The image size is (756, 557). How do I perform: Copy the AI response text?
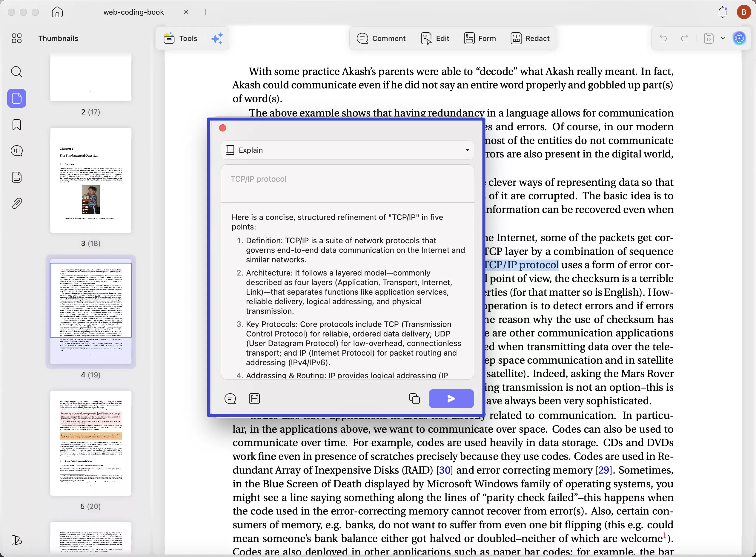(x=414, y=399)
